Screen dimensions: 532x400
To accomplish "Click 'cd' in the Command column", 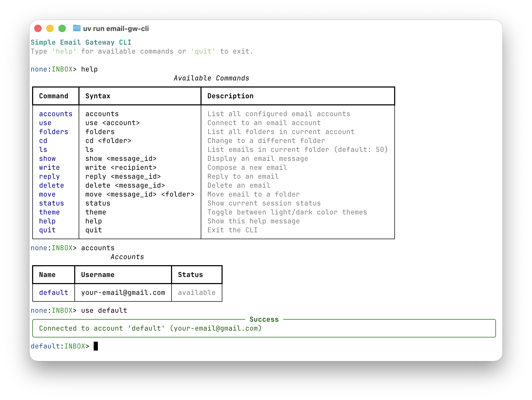I will [x=43, y=141].
